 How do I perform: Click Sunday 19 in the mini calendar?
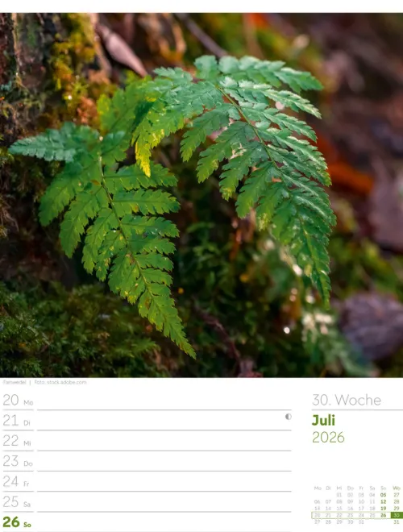pyautogui.click(x=384, y=509)
